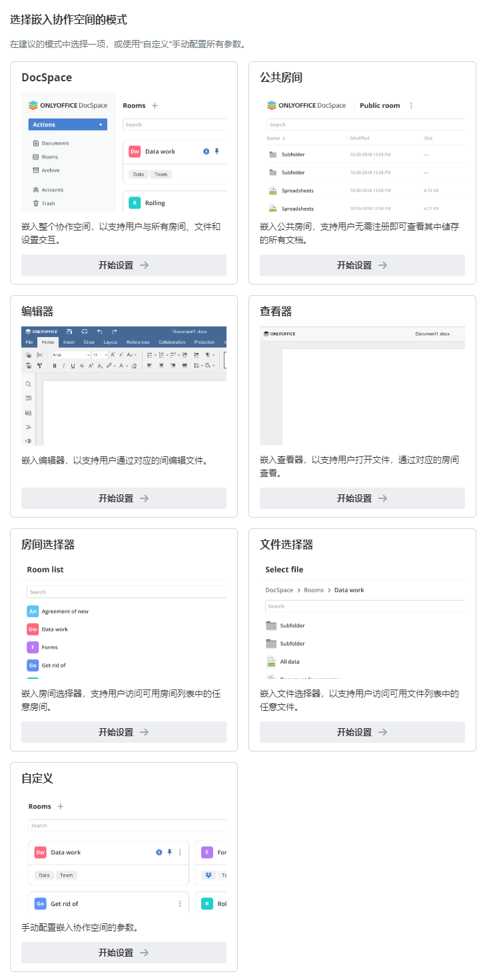489x980 pixels.
Task: Click the 文件选择器 card title
Action: point(286,544)
